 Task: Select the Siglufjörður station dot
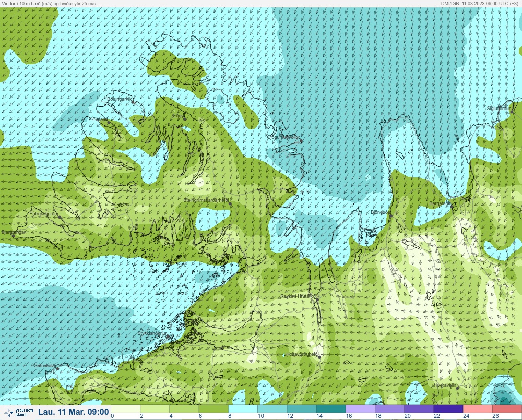[x=512, y=112]
